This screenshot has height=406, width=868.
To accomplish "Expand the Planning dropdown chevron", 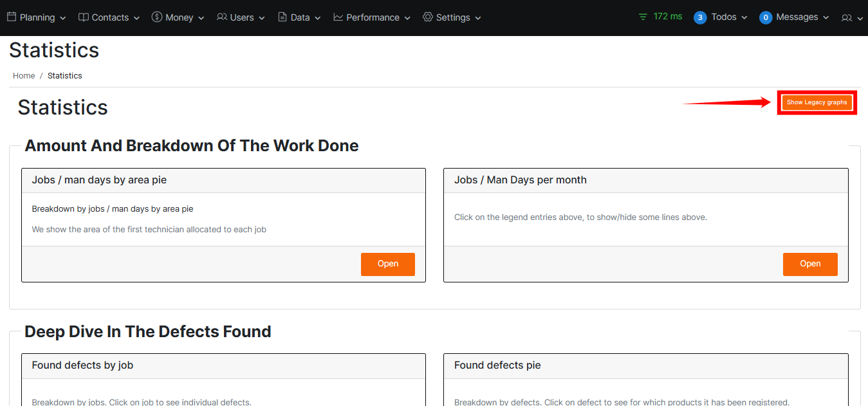I will (x=63, y=18).
